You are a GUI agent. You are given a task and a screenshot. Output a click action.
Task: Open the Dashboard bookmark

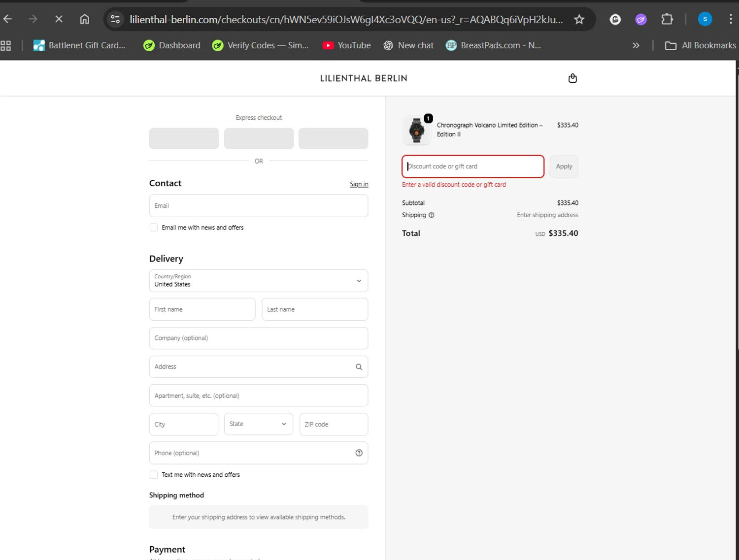point(172,45)
